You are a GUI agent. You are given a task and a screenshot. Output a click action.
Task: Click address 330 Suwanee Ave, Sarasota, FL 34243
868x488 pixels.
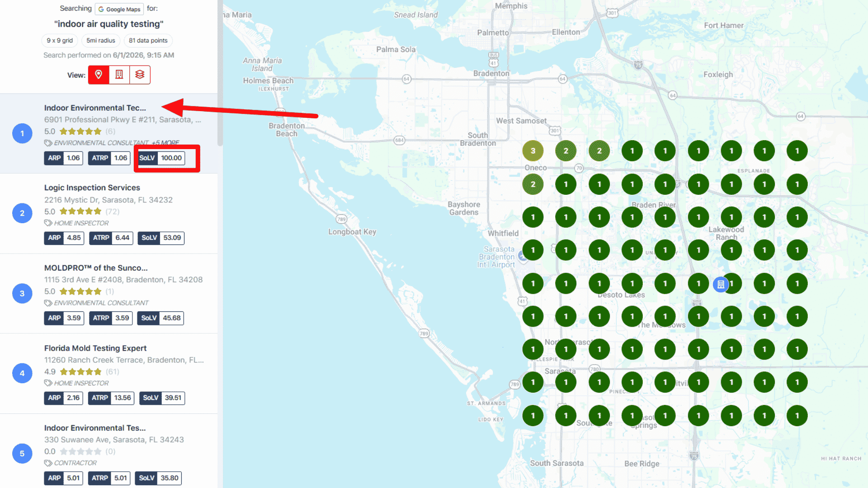pyautogui.click(x=114, y=440)
